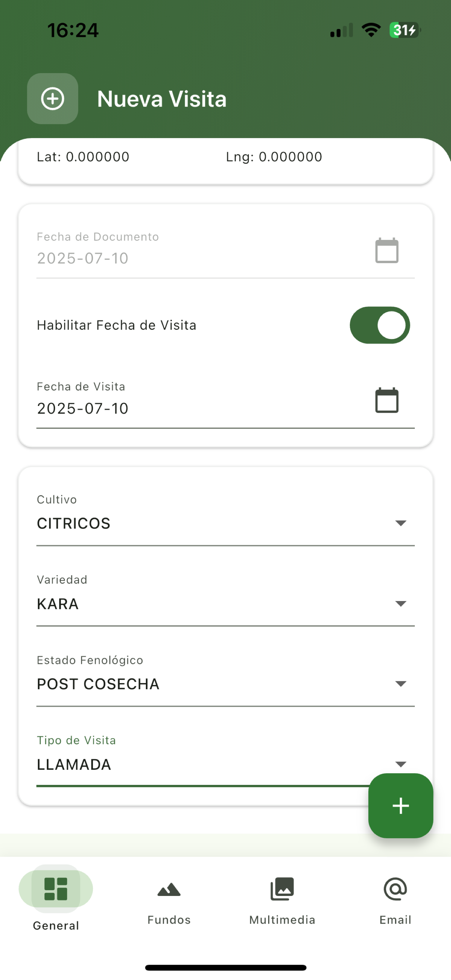Check the battery indicator in status bar
Screen dimensions: 451x980
[x=405, y=30]
